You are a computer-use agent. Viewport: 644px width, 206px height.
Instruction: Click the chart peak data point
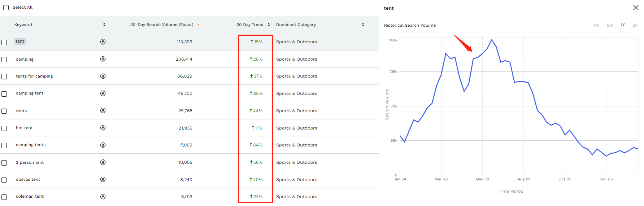(x=491, y=40)
